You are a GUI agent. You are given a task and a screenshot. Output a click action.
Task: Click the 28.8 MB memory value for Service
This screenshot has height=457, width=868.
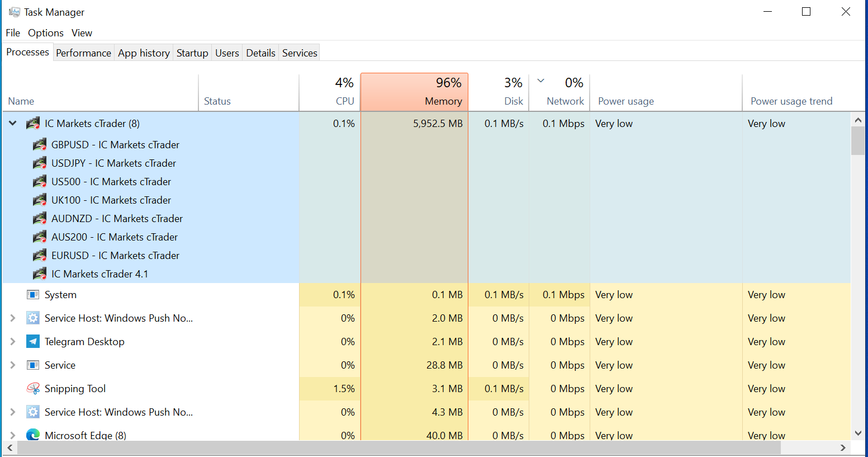pos(444,365)
